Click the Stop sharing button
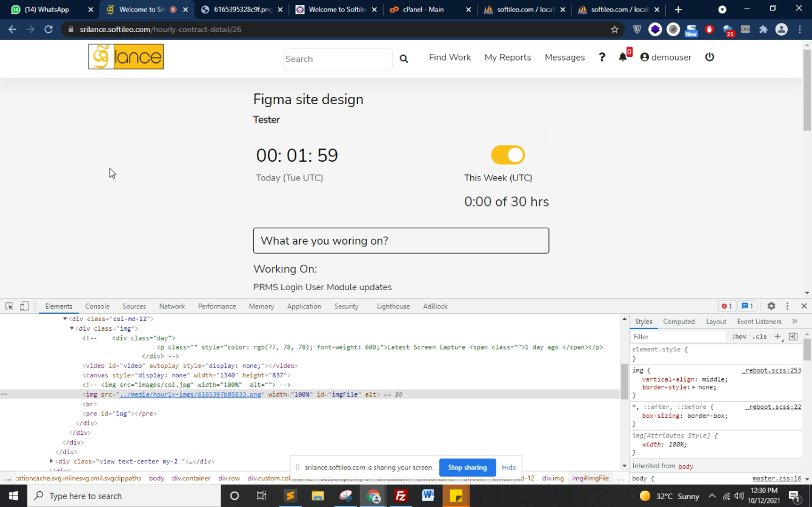The image size is (812, 507). tap(467, 468)
